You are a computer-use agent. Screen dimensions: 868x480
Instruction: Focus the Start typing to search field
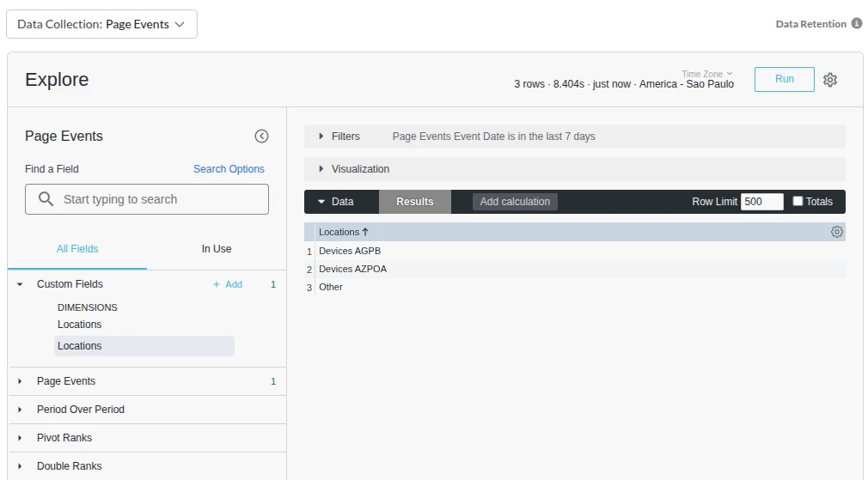pyautogui.click(x=147, y=199)
